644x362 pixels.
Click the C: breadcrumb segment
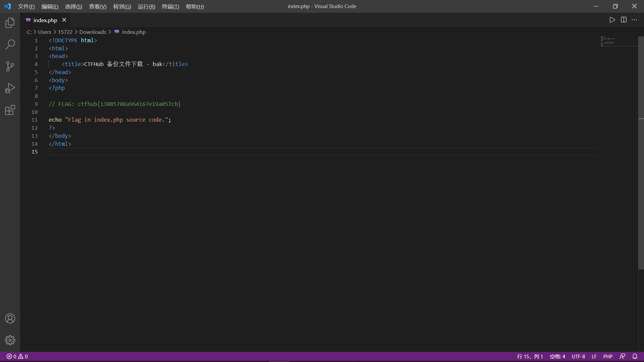point(29,32)
